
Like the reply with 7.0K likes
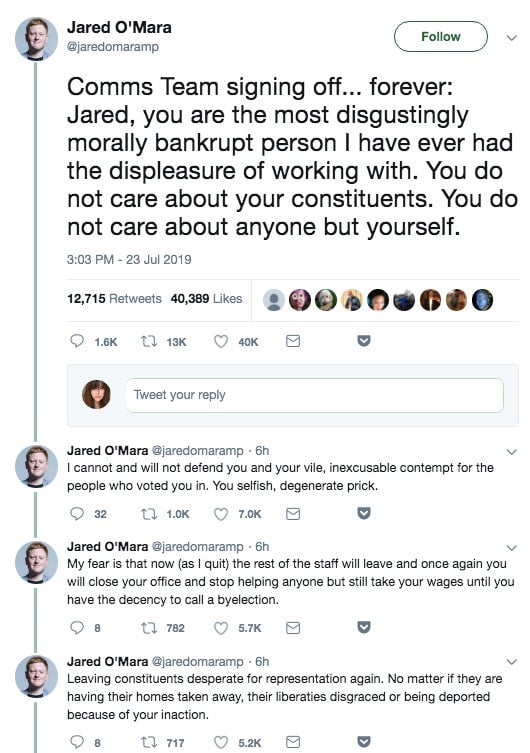click(x=220, y=514)
